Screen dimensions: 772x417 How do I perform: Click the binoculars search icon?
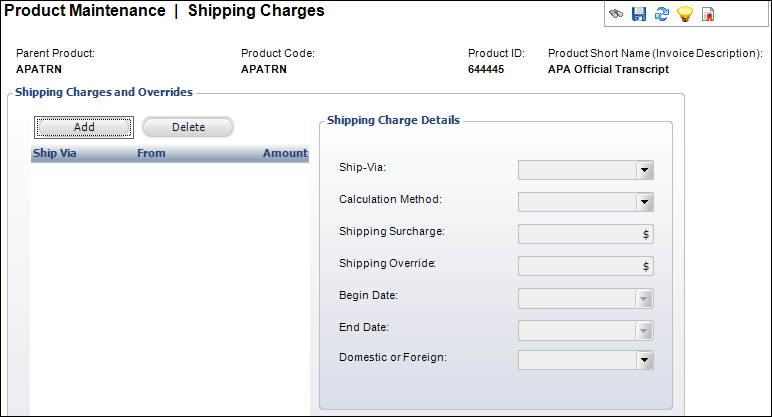[x=616, y=14]
